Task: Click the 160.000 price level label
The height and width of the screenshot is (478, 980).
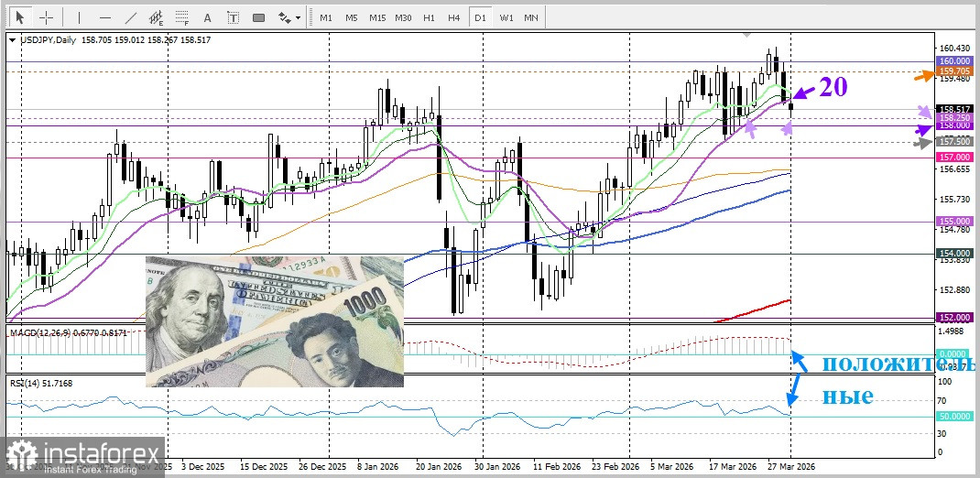Action: coord(954,61)
